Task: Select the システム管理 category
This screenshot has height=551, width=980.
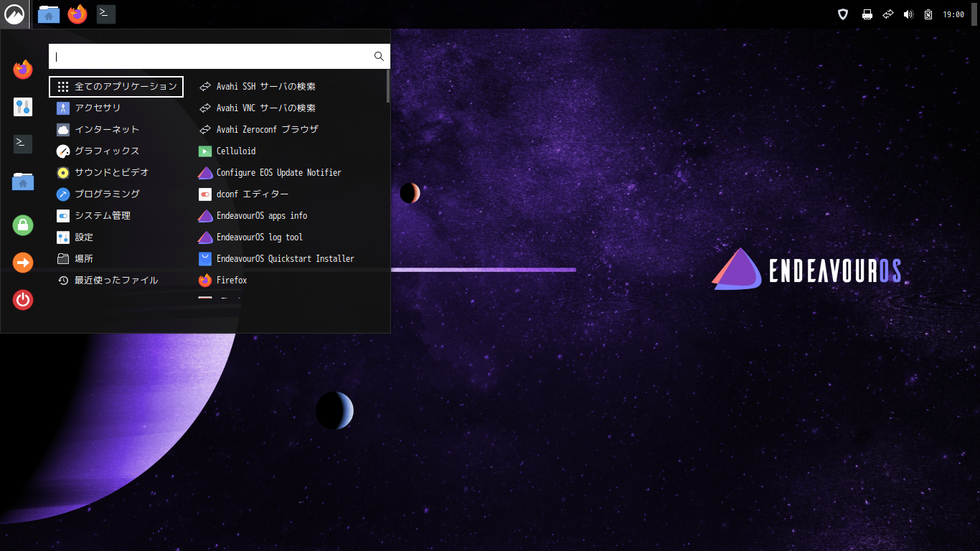Action: click(116, 216)
